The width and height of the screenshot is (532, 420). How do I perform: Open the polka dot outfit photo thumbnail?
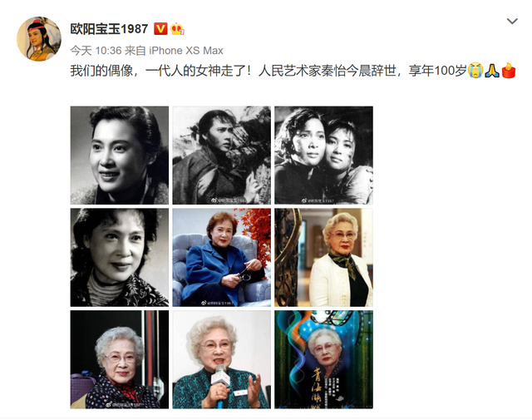click(120, 359)
